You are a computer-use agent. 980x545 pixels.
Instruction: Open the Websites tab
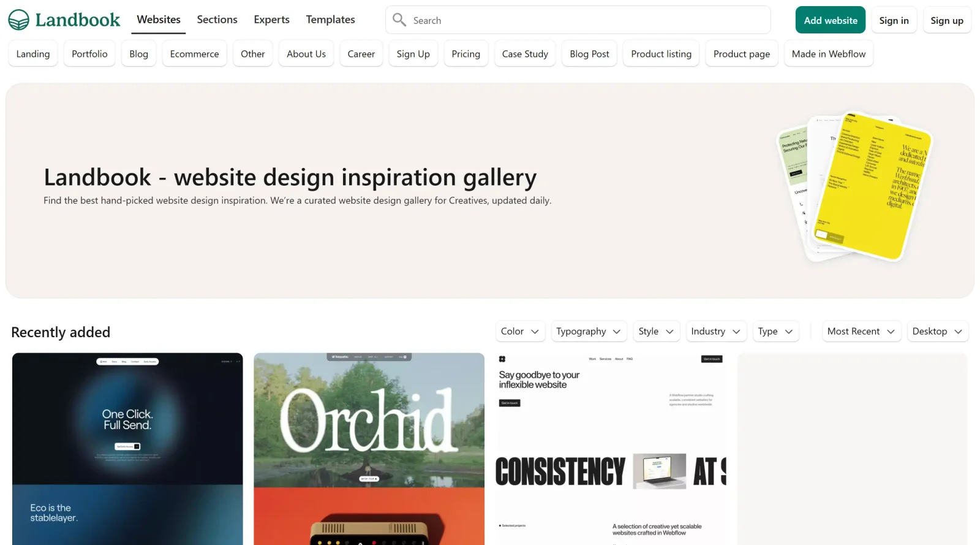pos(159,20)
